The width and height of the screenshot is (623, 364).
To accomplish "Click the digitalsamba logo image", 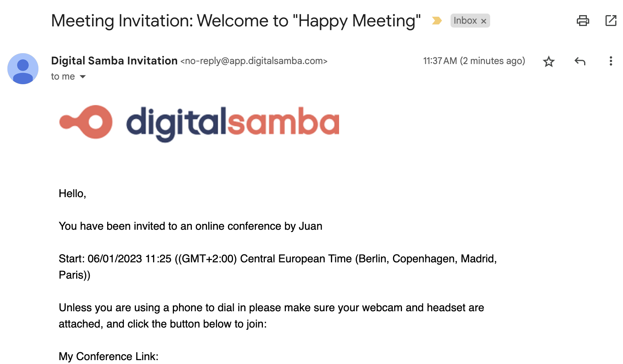I will [199, 123].
